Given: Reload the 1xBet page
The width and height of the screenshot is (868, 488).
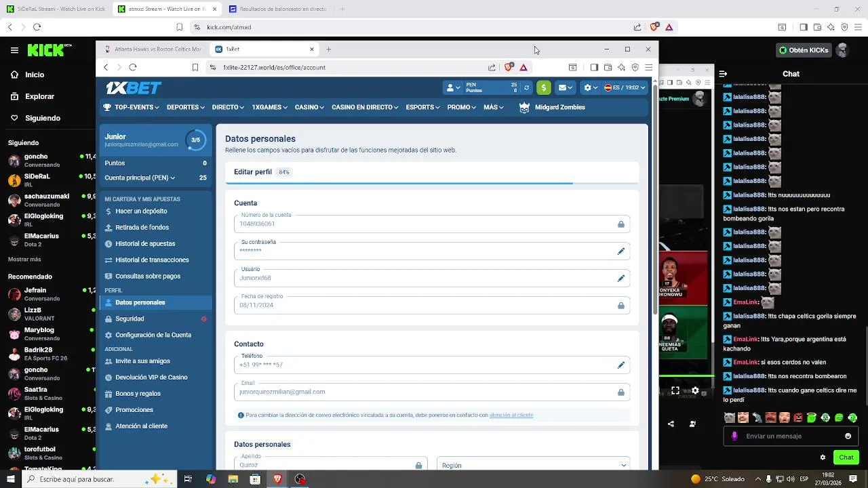Looking at the screenshot, I should click(133, 67).
